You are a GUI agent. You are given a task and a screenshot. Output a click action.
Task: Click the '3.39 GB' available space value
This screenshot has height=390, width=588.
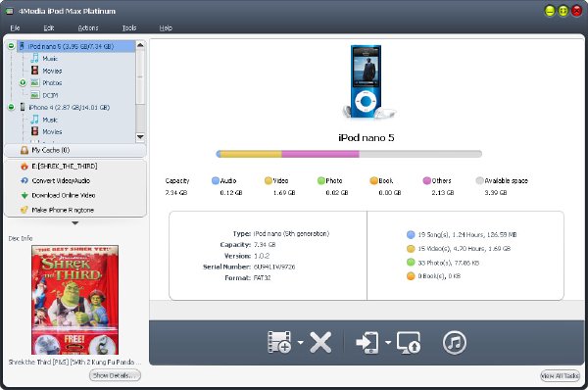(x=496, y=193)
